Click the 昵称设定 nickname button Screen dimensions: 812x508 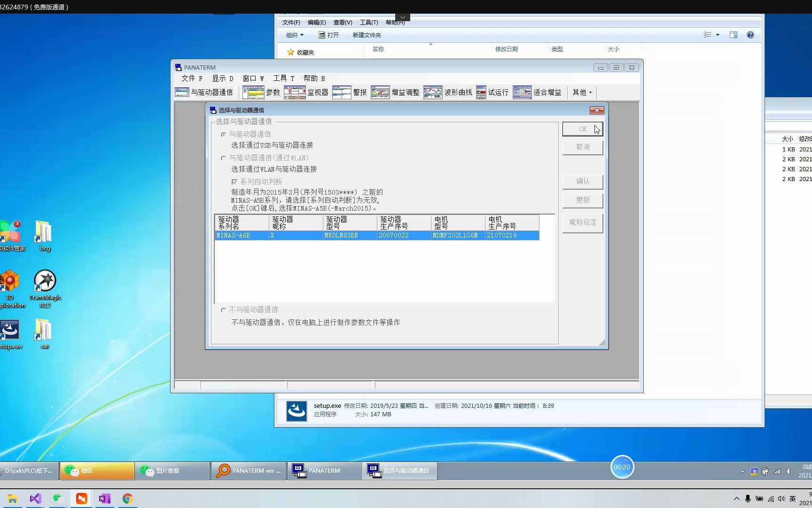coord(583,222)
